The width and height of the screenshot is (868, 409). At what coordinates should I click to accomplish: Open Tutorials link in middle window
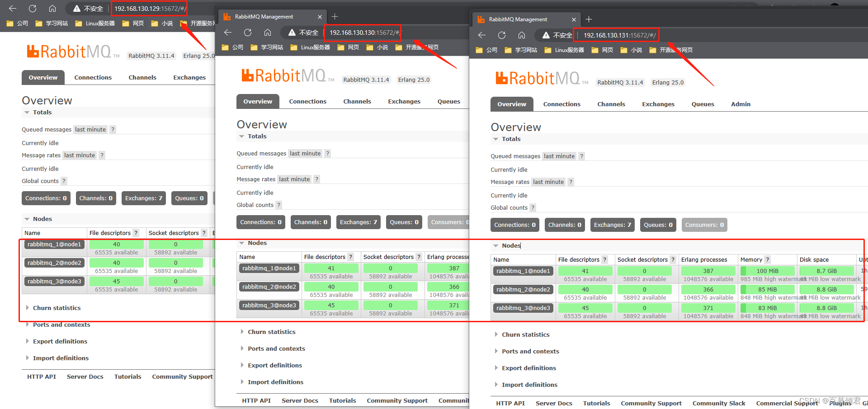coord(342,401)
